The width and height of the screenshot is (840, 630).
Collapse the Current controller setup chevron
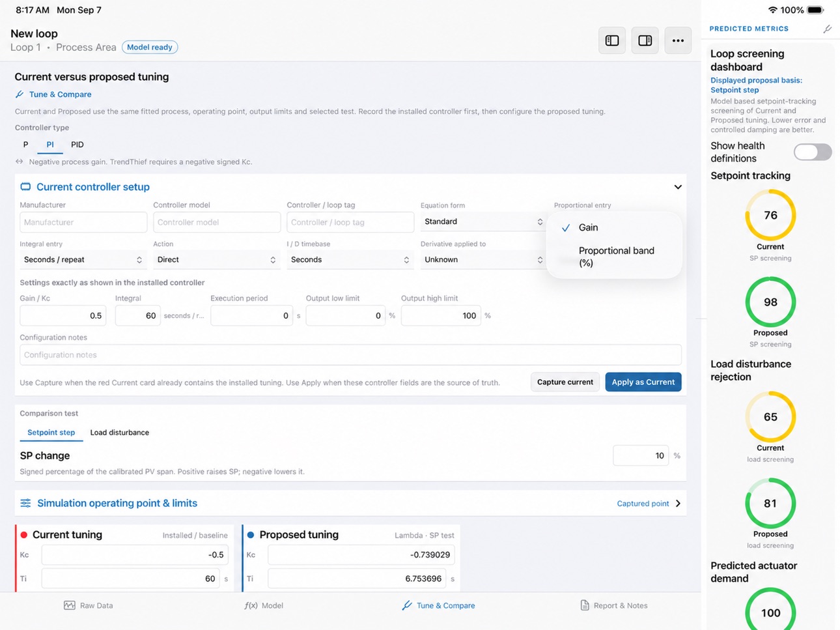(678, 187)
